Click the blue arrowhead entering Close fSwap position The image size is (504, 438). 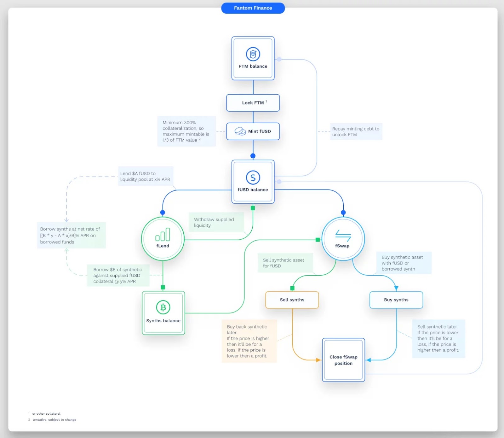(x=369, y=360)
